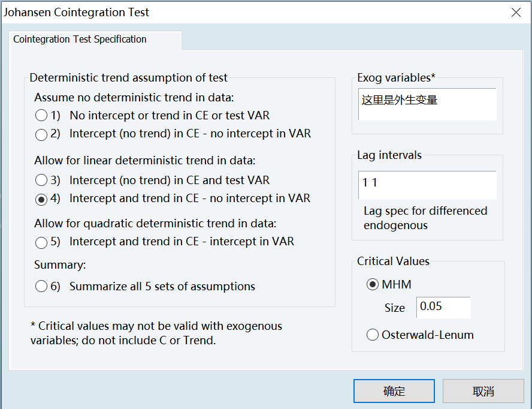
Task: Switch critical values to Osterwald-Lenum
Action: click(373, 335)
